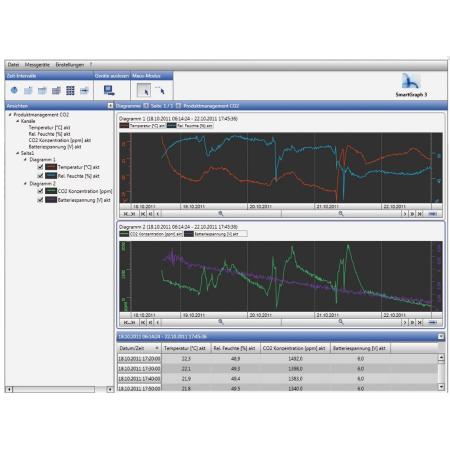Click the last time interval icon with arrow
This screenshot has width=450, height=450.
point(84,90)
